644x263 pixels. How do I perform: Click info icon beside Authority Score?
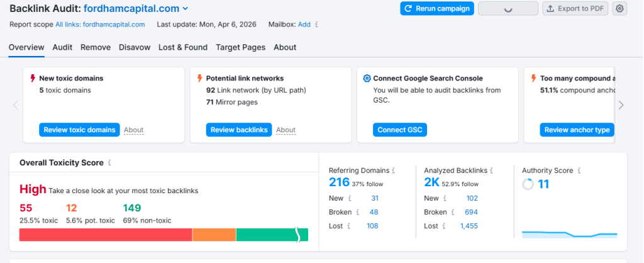tap(579, 170)
